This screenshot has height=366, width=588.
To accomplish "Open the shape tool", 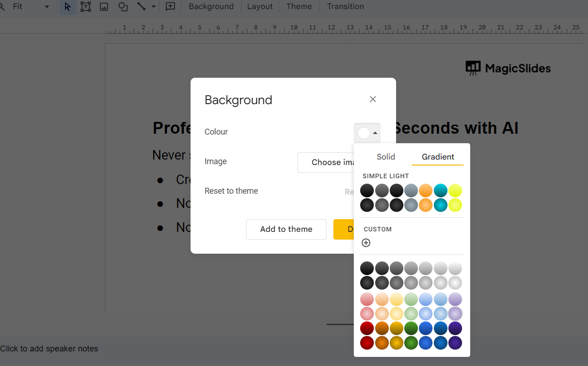I will click(x=123, y=7).
